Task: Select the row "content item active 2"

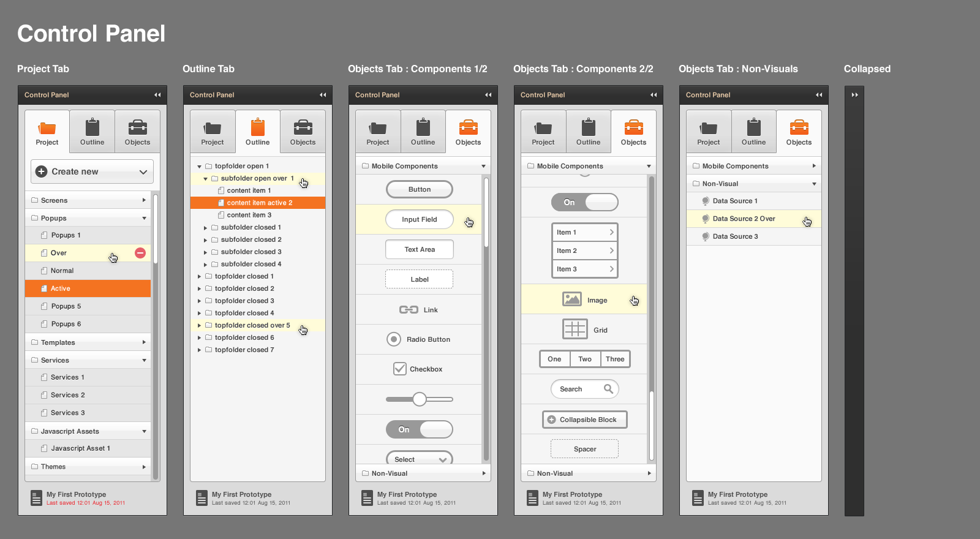Action: point(258,203)
